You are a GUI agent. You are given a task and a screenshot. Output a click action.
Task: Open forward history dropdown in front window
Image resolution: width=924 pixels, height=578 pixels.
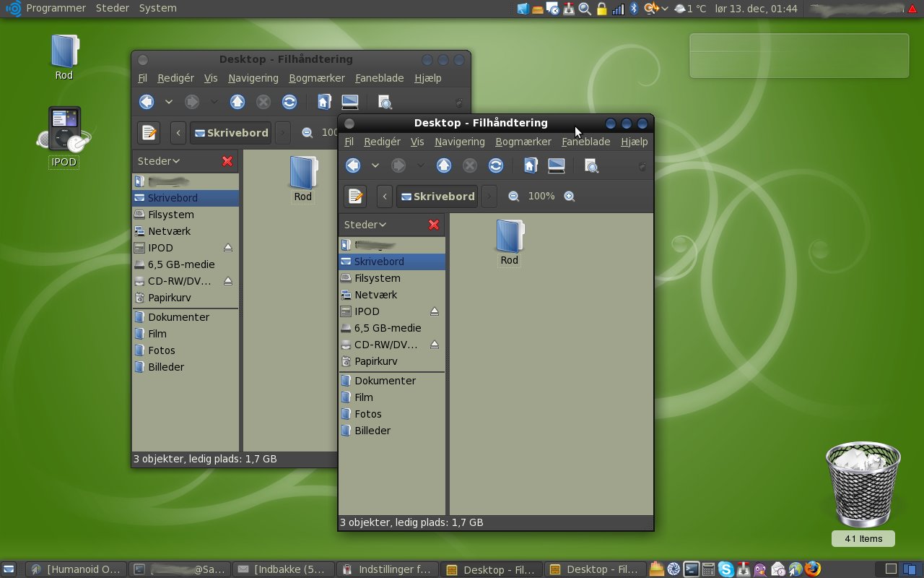[x=420, y=165]
